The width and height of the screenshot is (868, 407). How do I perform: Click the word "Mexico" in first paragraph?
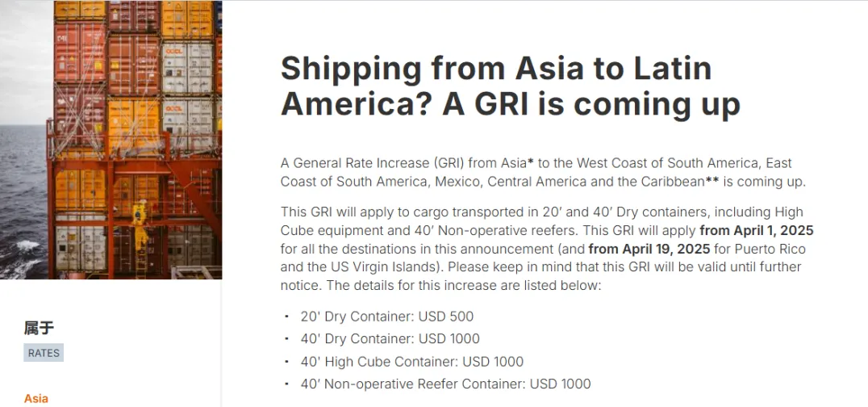[x=457, y=182]
